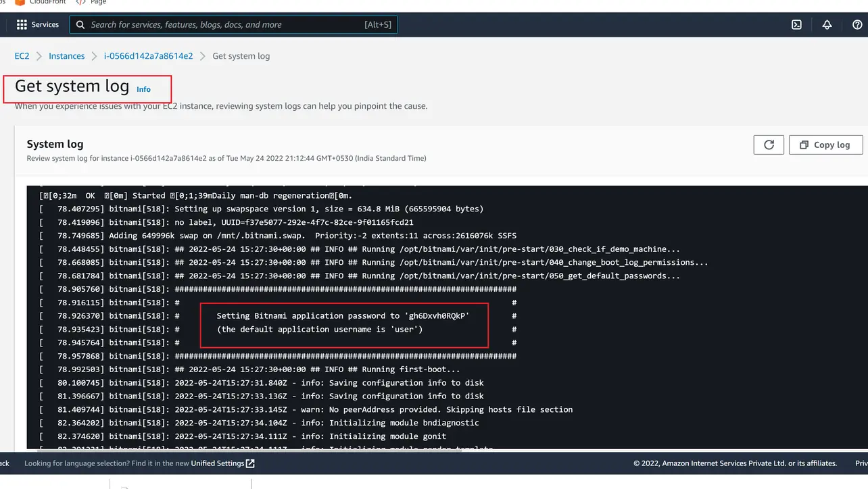Click the 80.100745 'Saving configuration info' line
Screen dimensions: 868x489
tap(262, 383)
